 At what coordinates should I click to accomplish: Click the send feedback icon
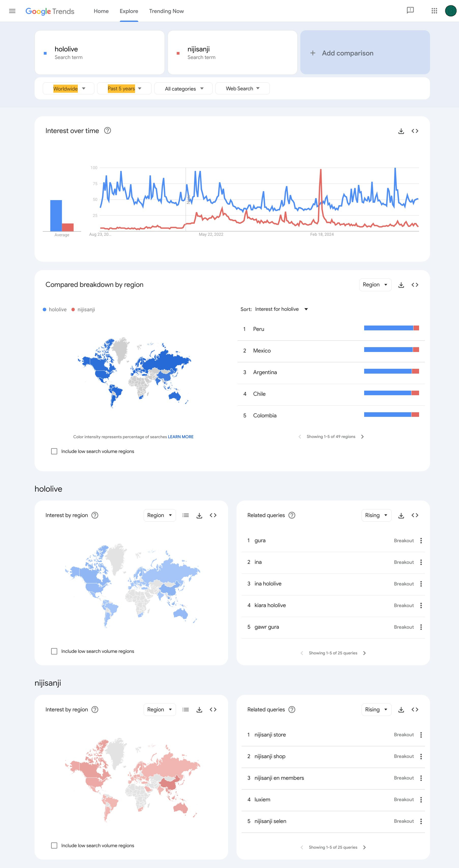(x=410, y=10)
